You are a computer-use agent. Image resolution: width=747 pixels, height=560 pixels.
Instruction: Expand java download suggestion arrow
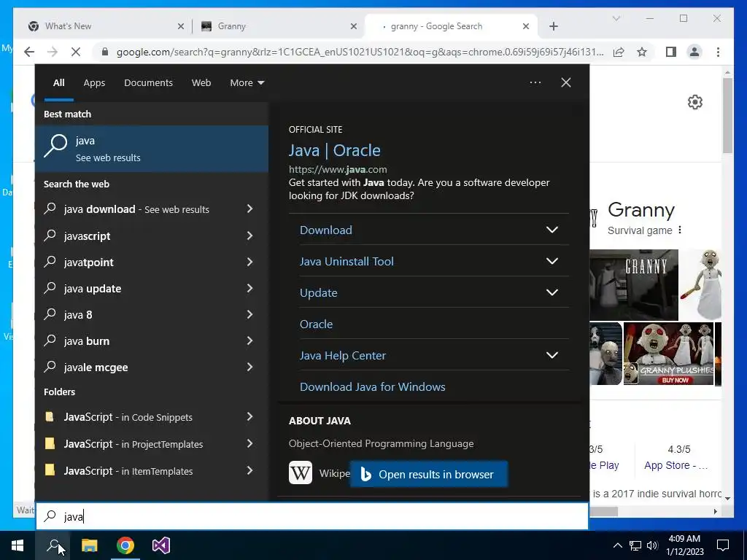(x=249, y=209)
